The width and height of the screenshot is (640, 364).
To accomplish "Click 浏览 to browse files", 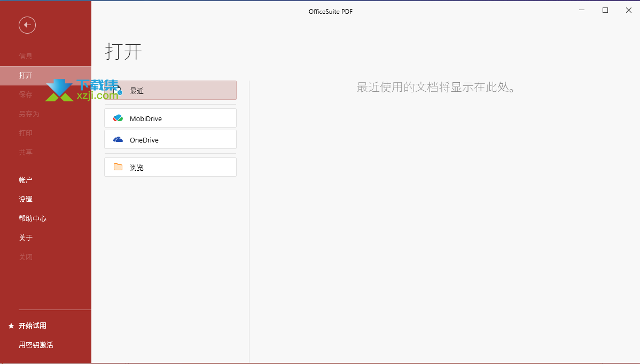I will coord(170,167).
